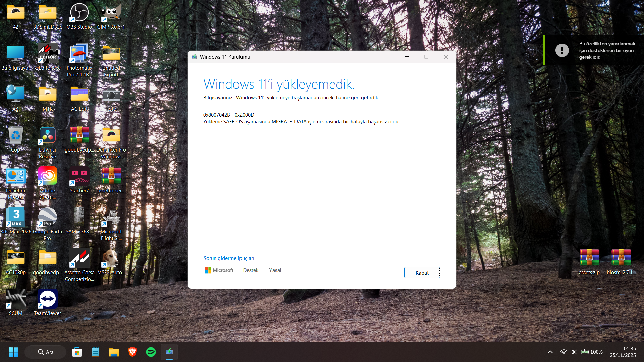The width and height of the screenshot is (644, 362).
Task: Open the Windows Start menu
Action: pos(13,352)
